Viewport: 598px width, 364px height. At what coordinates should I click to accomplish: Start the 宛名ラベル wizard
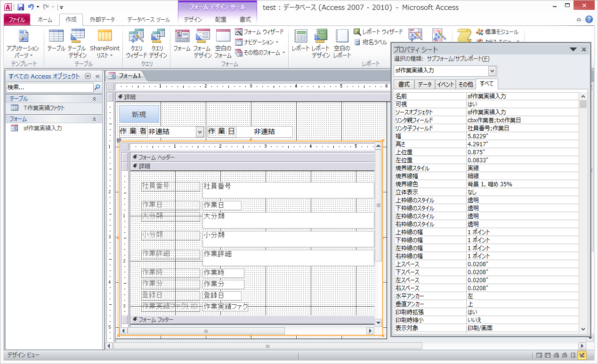click(372, 41)
